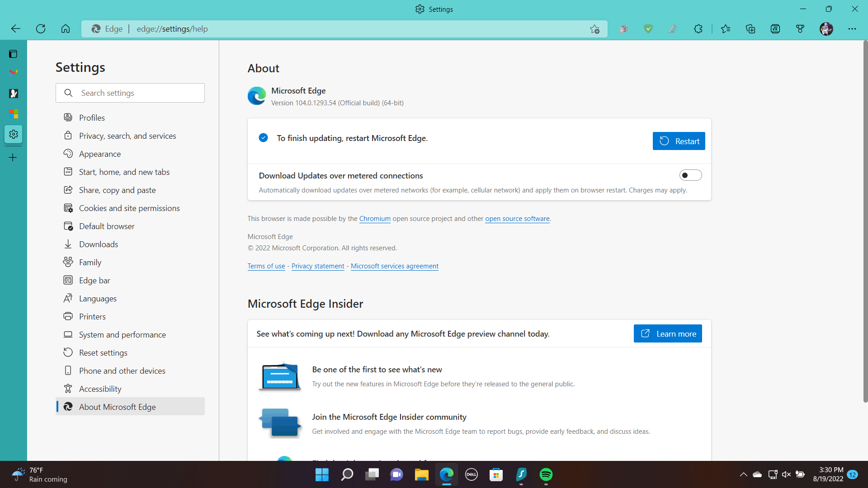Screen dimensions: 868x488
Task: Open the vertical tabs panel icon
Action: click(x=13, y=54)
